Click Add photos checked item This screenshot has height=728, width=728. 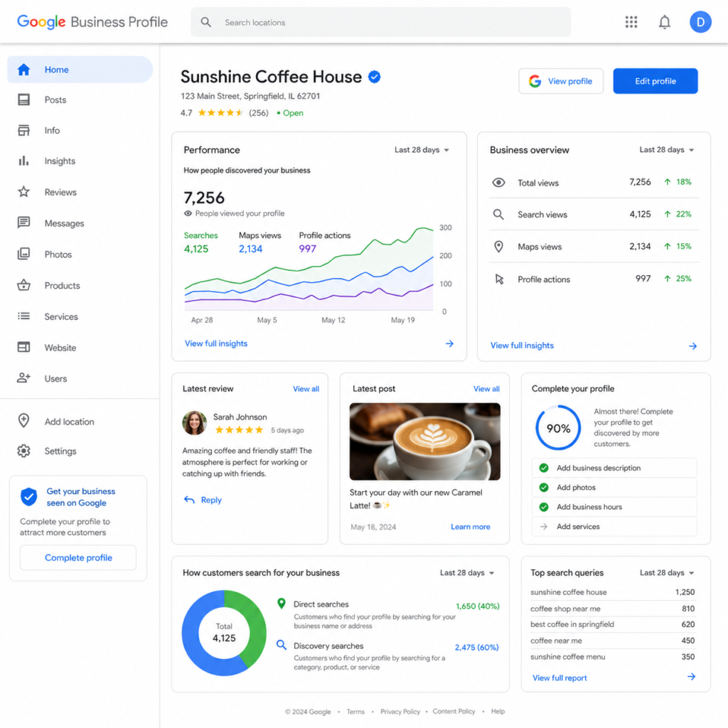pos(614,488)
